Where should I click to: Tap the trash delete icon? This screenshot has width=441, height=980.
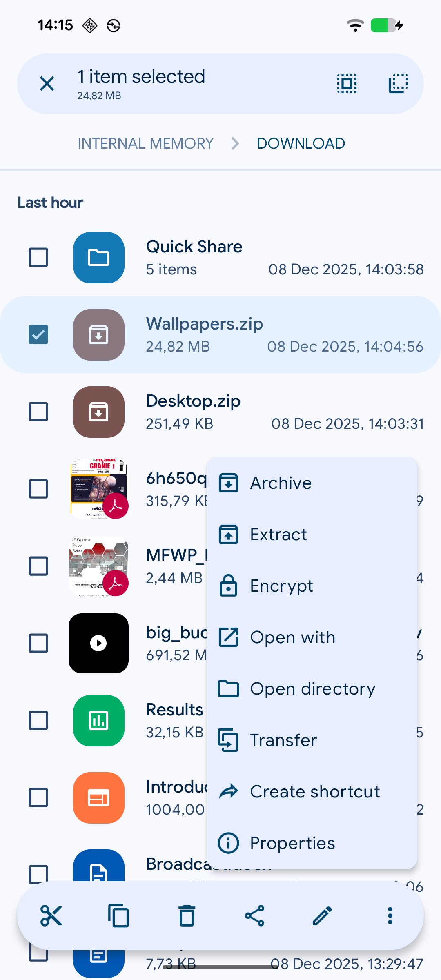pyautogui.click(x=187, y=915)
